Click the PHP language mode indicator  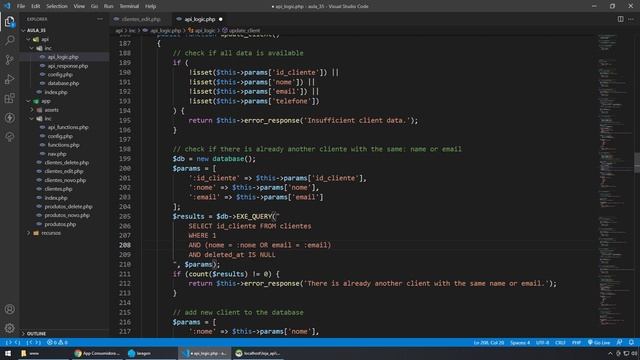tap(576, 342)
